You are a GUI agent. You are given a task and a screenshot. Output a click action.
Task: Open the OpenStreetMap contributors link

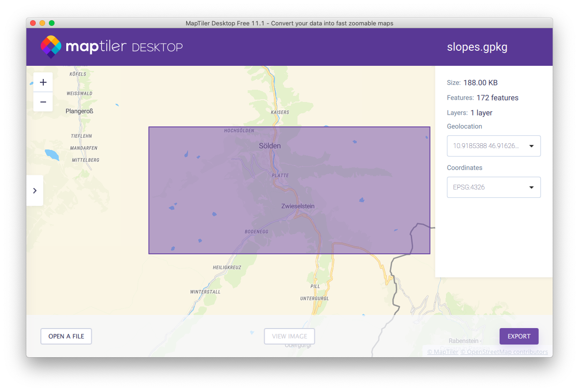[x=504, y=352]
